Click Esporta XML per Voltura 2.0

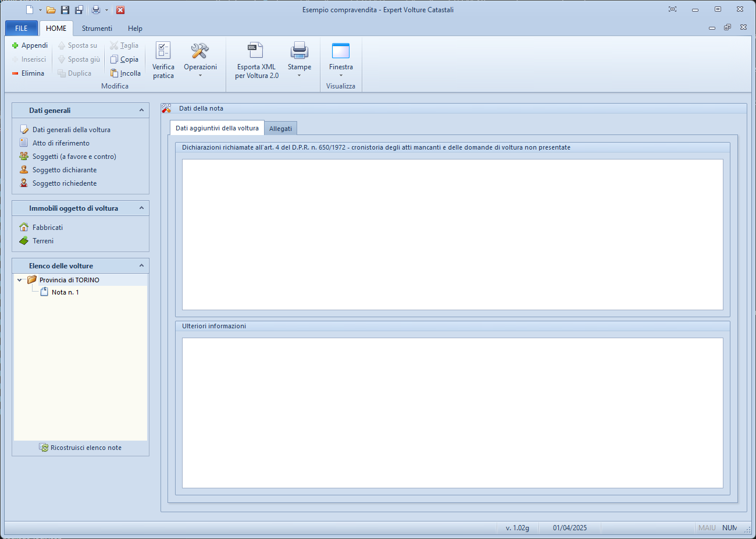pos(256,60)
